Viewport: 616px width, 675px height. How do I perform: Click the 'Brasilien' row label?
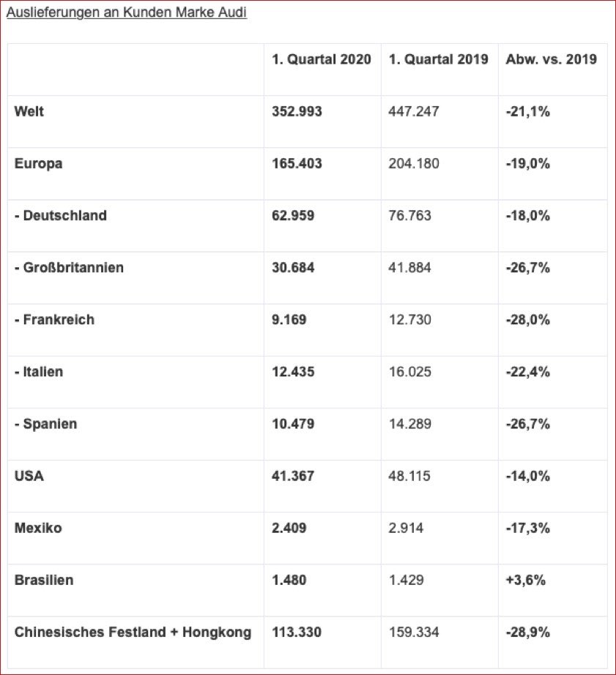pos(44,580)
